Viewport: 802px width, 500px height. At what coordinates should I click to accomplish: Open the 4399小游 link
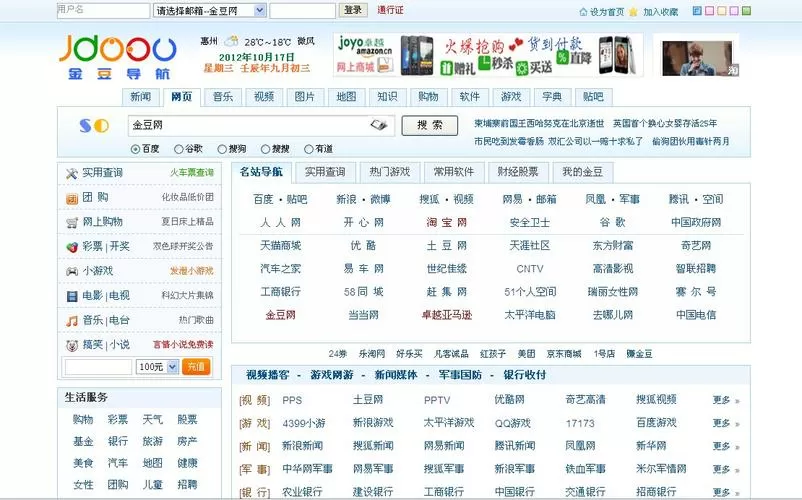tap(304, 423)
